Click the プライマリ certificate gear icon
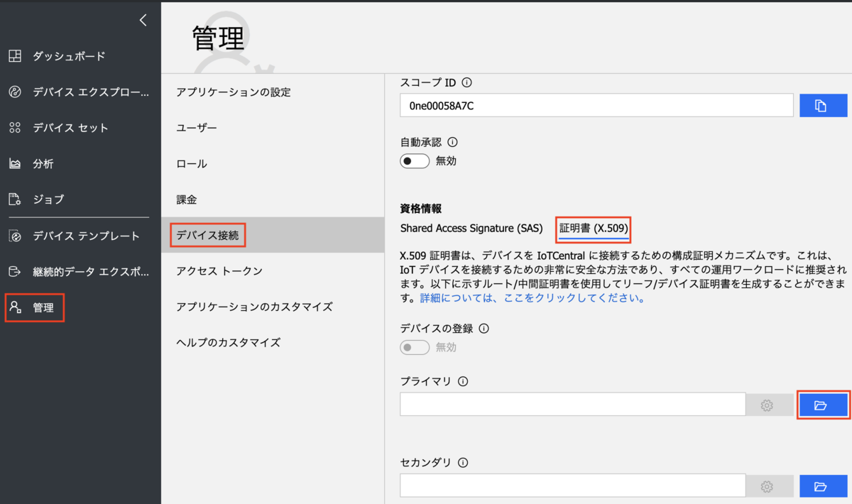 pos(767,405)
